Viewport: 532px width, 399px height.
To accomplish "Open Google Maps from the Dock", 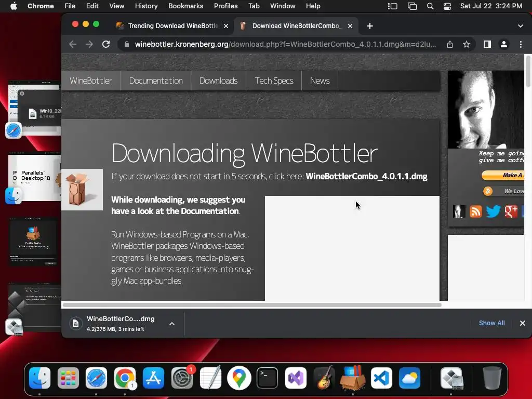I will (x=239, y=378).
